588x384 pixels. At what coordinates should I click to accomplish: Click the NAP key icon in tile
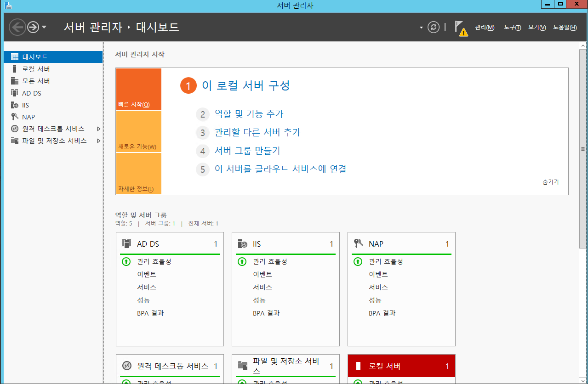pyautogui.click(x=358, y=243)
